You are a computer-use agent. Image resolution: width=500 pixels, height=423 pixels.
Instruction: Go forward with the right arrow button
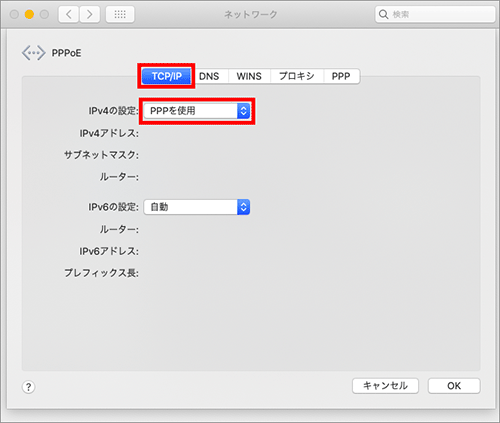point(89,14)
